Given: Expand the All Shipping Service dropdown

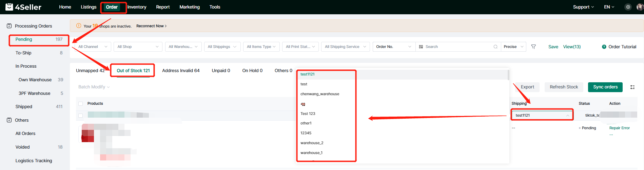Looking at the screenshot, I should [x=345, y=47].
